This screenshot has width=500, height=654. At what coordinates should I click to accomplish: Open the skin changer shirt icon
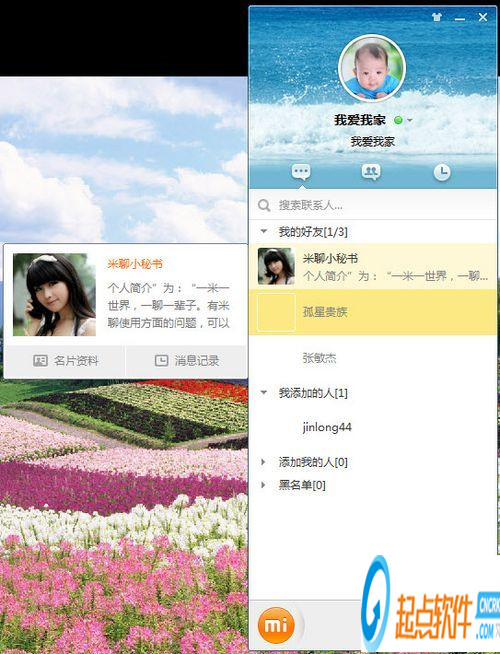[x=437, y=17]
